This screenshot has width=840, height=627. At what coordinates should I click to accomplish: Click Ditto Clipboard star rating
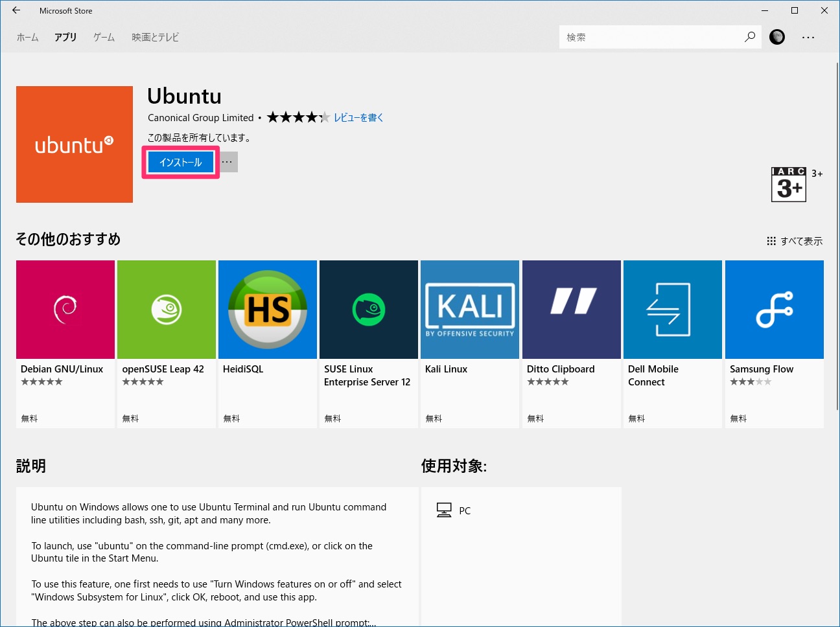[x=548, y=382]
